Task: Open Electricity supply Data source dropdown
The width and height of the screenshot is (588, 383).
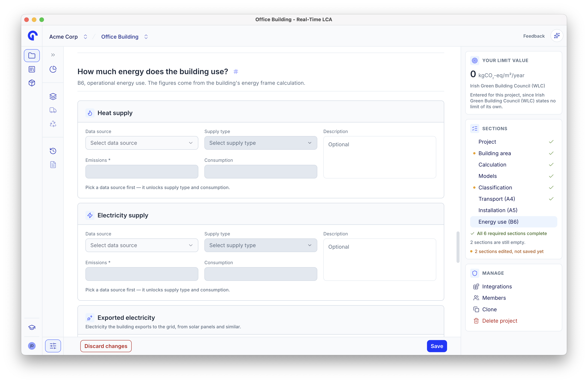Action: point(142,245)
